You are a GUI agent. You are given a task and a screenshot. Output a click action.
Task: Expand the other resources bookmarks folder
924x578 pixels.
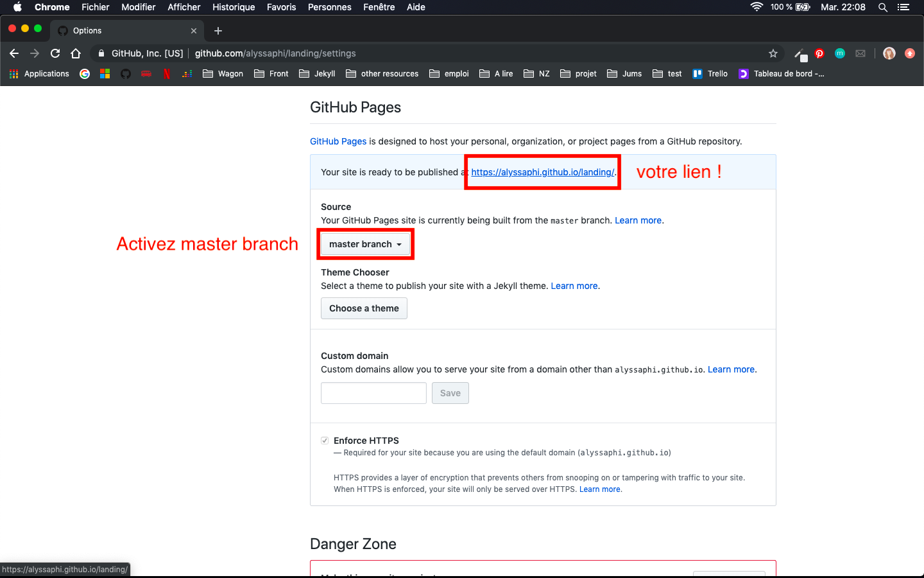coord(382,74)
